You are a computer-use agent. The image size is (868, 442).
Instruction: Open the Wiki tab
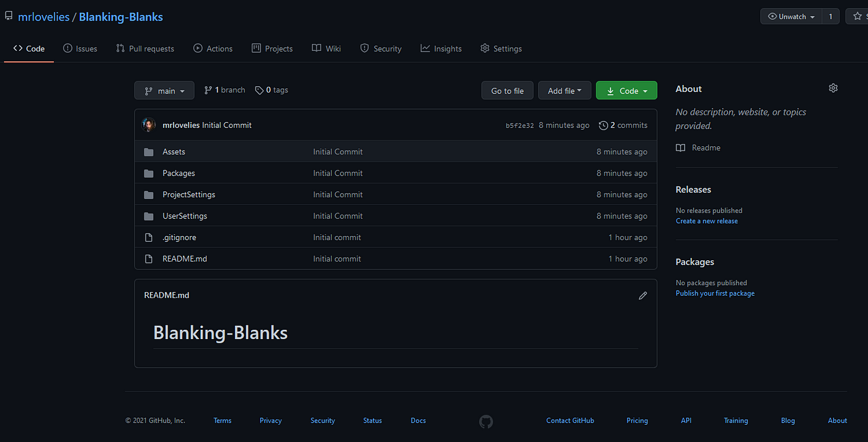click(x=326, y=48)
